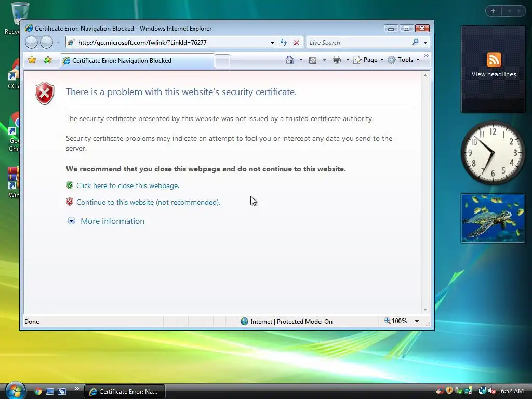Click the Certificate Error taskbar button
The height and width of the screenshot is (399, 532).
125,392
